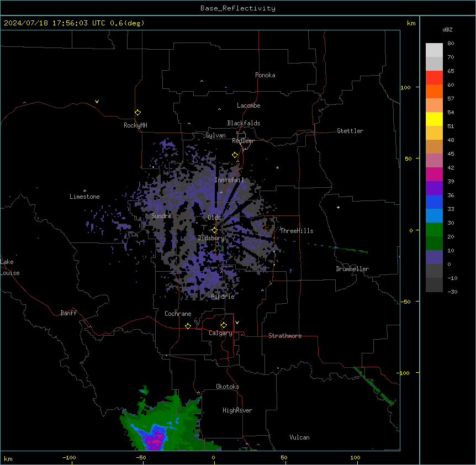Click the Olds label
476x465 pixels.
pos(214,218)
